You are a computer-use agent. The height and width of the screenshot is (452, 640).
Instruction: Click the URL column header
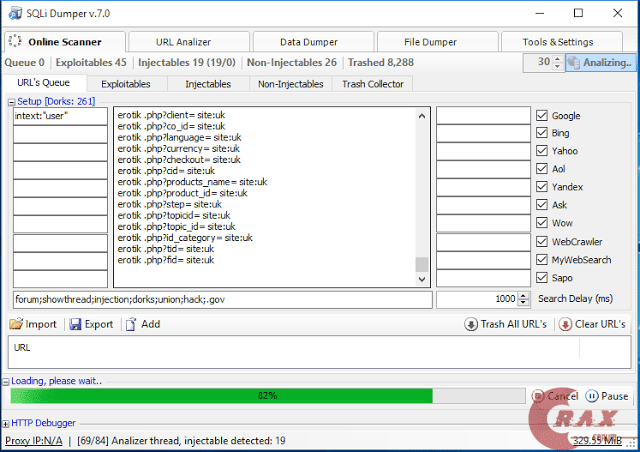(22, 347)
